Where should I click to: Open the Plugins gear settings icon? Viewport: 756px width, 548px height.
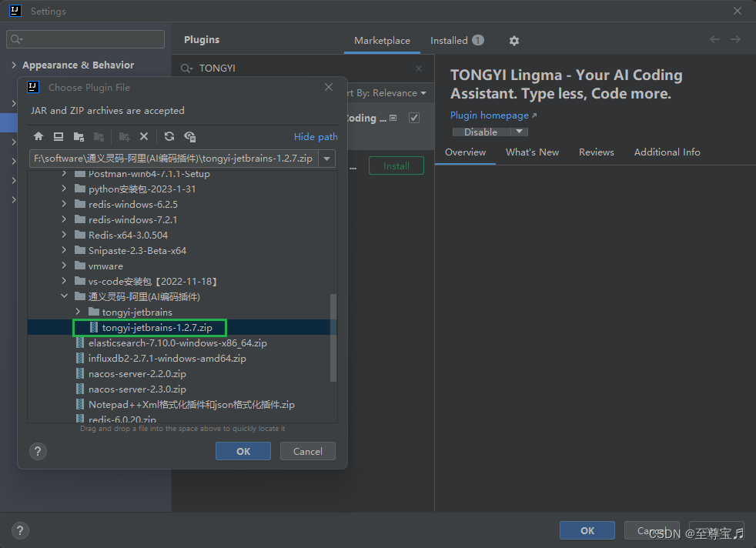514,41
